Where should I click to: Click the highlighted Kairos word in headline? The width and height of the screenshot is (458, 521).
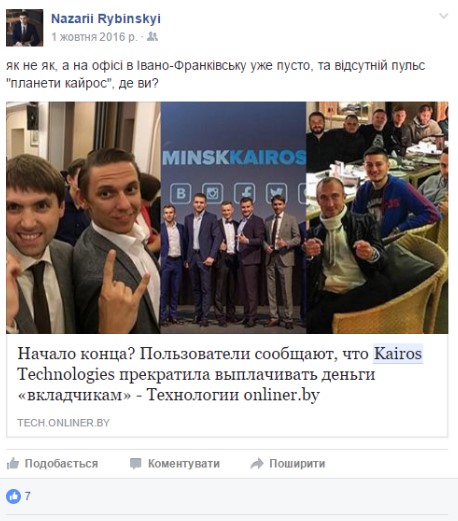[398, 353]
